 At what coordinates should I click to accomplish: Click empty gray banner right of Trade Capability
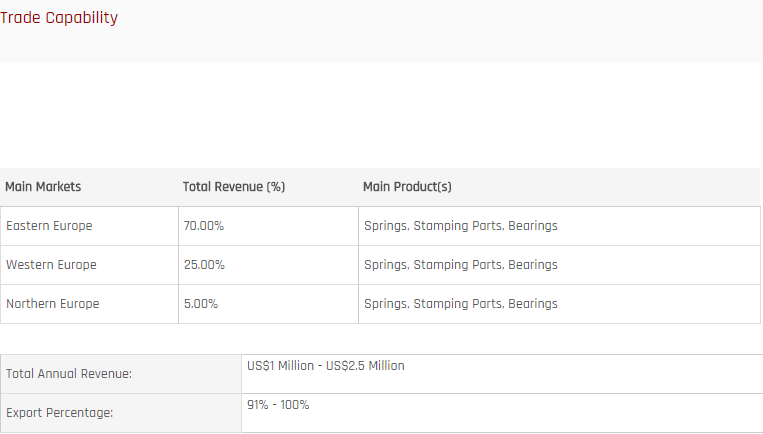[x=450, y=30]
